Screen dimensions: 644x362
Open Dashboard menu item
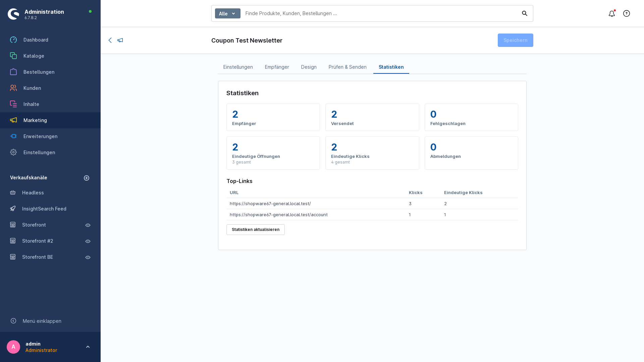point(50,40)
